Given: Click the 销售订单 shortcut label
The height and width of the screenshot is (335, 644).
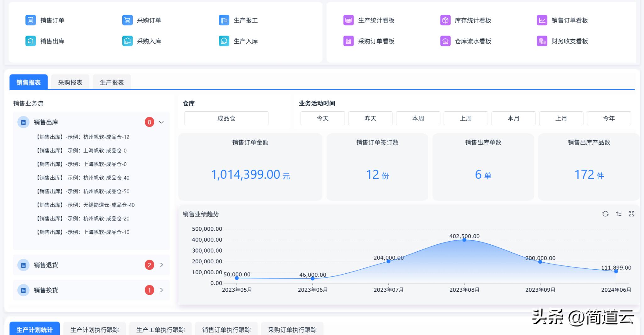Looking at the screenshot, I should tap(52, 20).
